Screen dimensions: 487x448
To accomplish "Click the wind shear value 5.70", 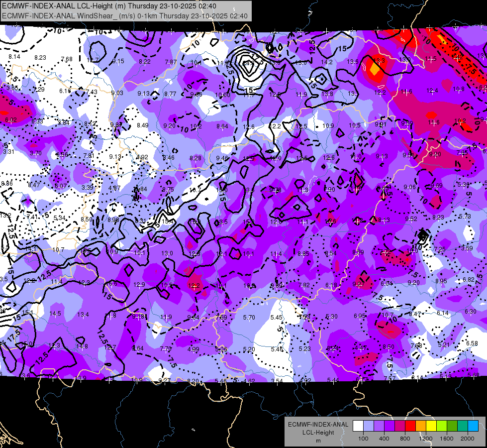I will point(249,318).
